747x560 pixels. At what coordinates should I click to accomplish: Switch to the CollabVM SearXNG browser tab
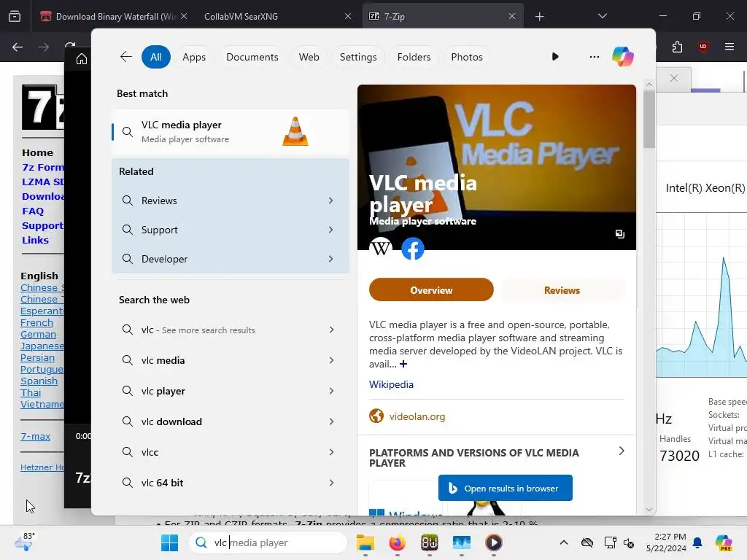(x=277, y=16)
